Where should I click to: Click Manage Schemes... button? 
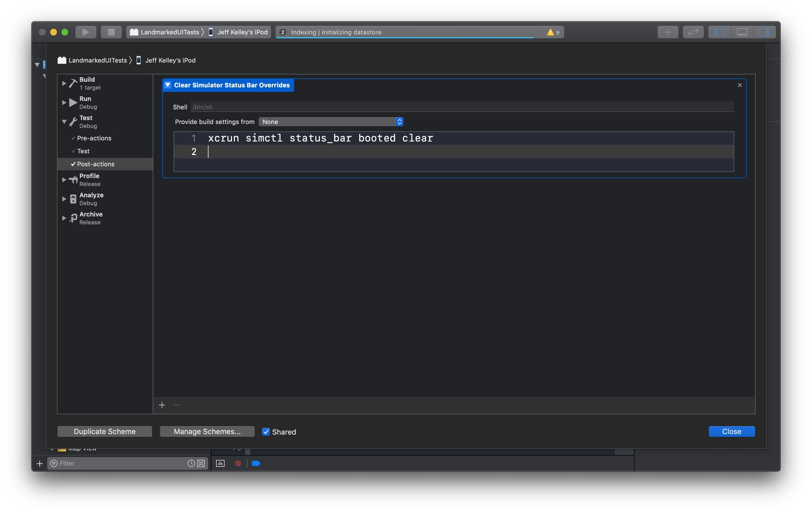[x=207, y=431]
